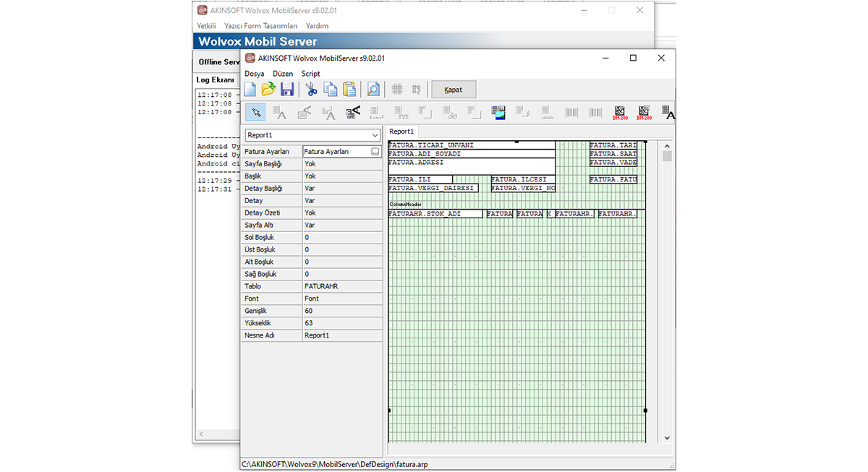Expand the Report1 object dropdown
Image resolution: width=868 pixels, height=472 pixels.
[x=375, y=135]
